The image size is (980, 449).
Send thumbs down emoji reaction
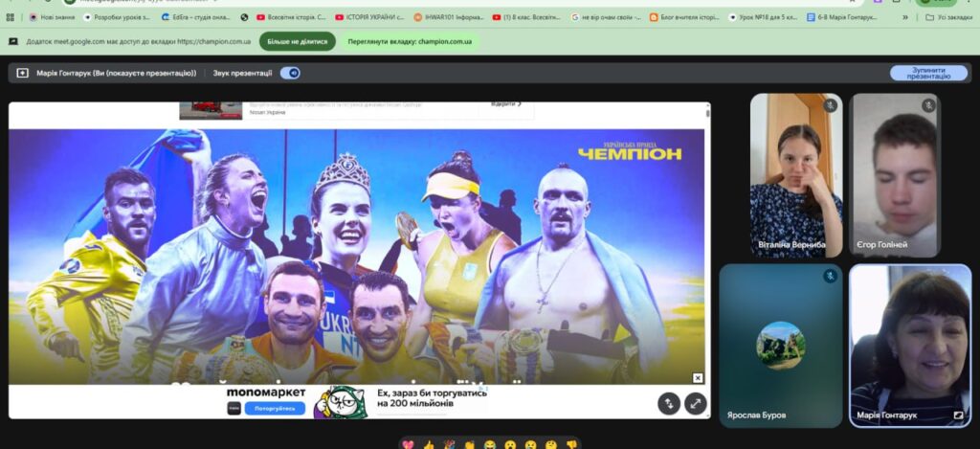point(570,445)
